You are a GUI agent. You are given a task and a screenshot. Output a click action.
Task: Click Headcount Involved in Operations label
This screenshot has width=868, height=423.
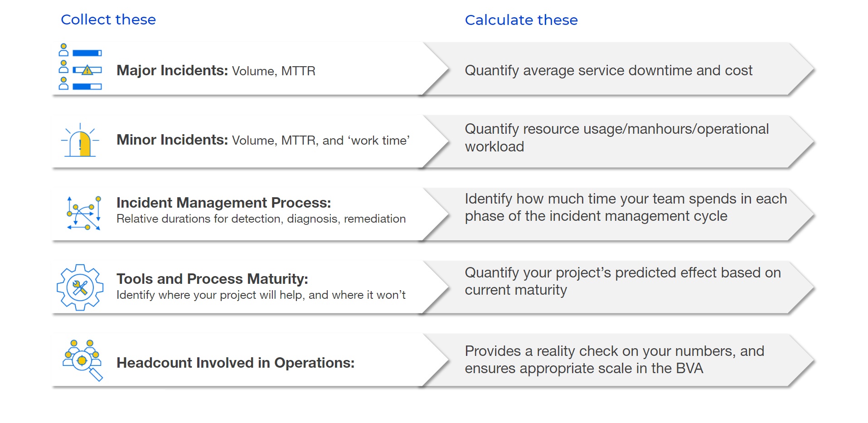click(x=235, y=363)
